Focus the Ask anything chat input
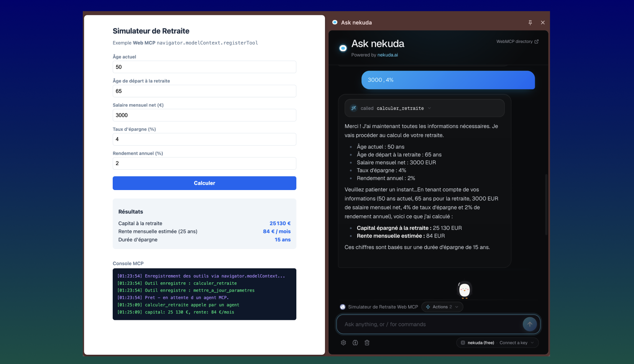The image size is (634, 364). [431, 324]
